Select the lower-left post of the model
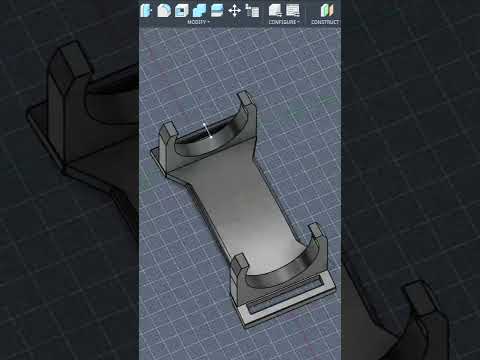Viewport: 480px width, 360px height. (239, 267)
